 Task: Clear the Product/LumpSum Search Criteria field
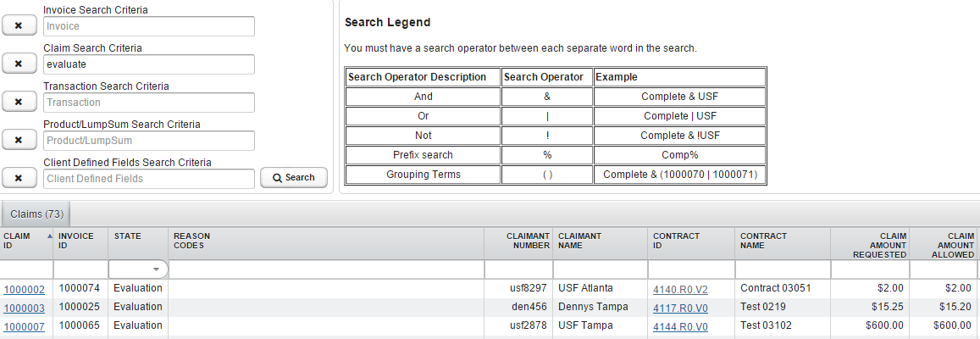click(x=19, y=141)
